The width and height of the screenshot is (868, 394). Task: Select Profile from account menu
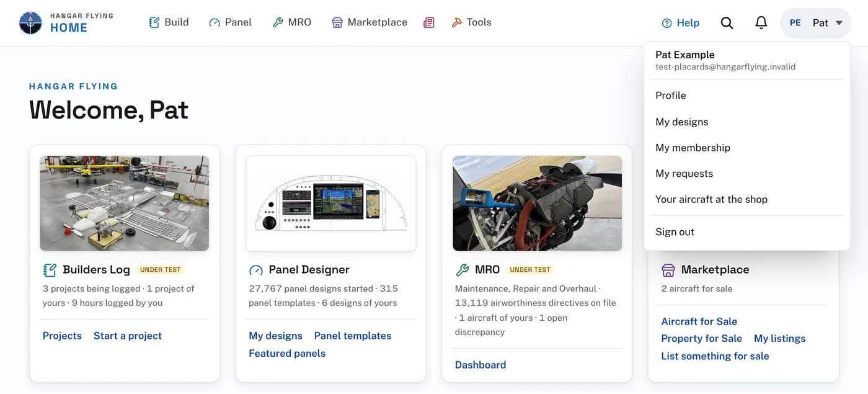click(x=747, y=96)
